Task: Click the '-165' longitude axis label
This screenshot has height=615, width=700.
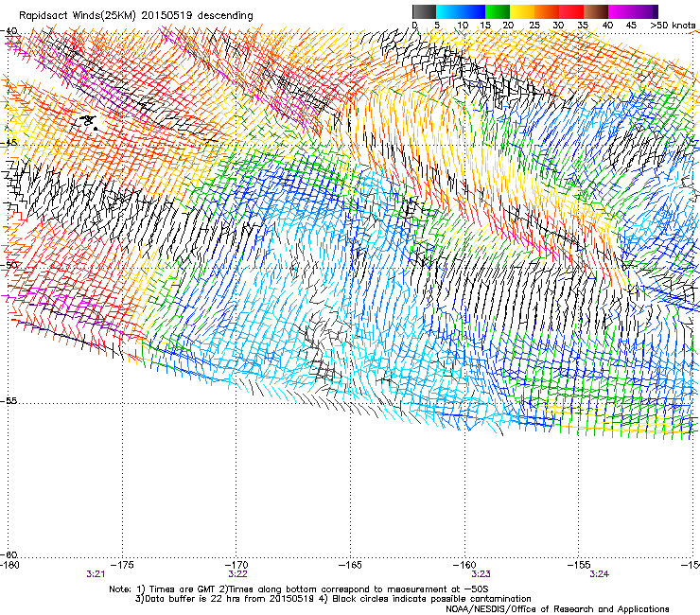Action: [x=351, y=565]
